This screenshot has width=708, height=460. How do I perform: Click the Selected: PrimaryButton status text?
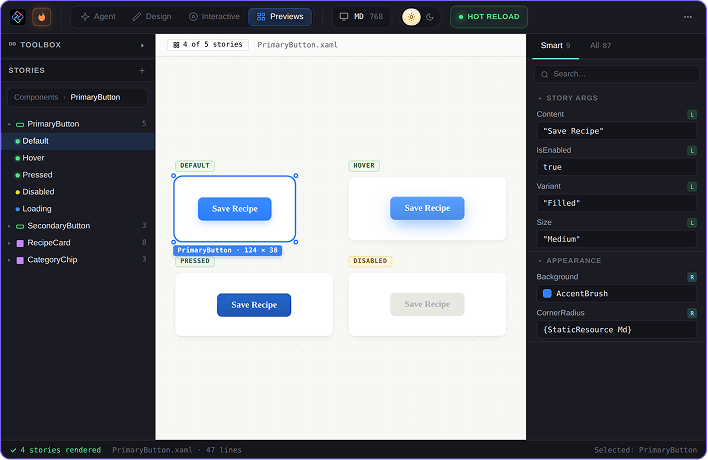(645, 450)
